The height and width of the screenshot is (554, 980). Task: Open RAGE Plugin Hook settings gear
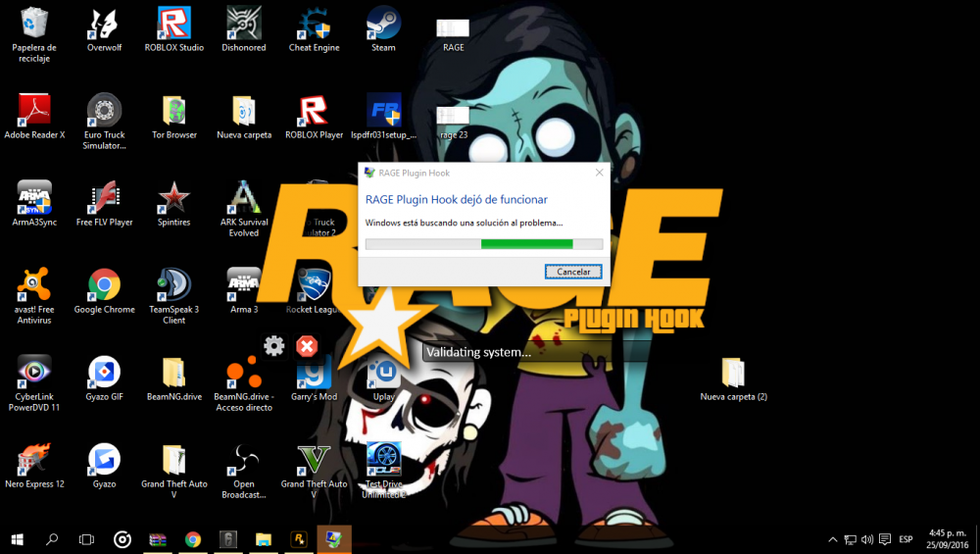(x=273, y=346)
